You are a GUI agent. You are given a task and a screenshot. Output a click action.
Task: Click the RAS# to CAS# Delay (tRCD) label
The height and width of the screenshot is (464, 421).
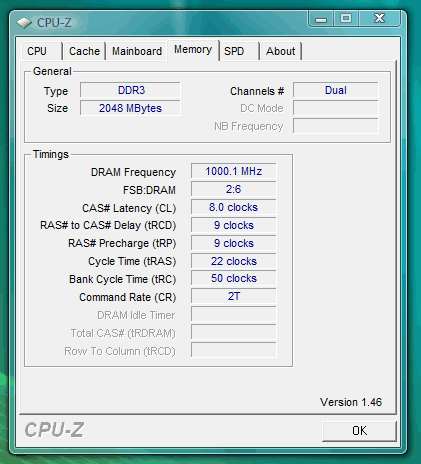(108, 226)
